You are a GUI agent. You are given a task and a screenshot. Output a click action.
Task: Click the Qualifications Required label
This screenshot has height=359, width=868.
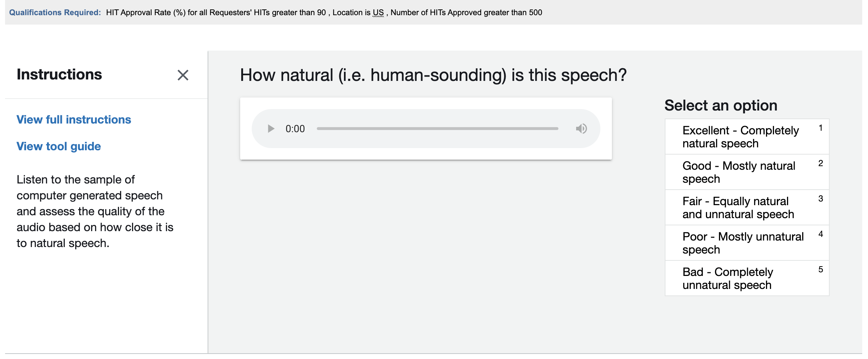(x=55, y=13)
